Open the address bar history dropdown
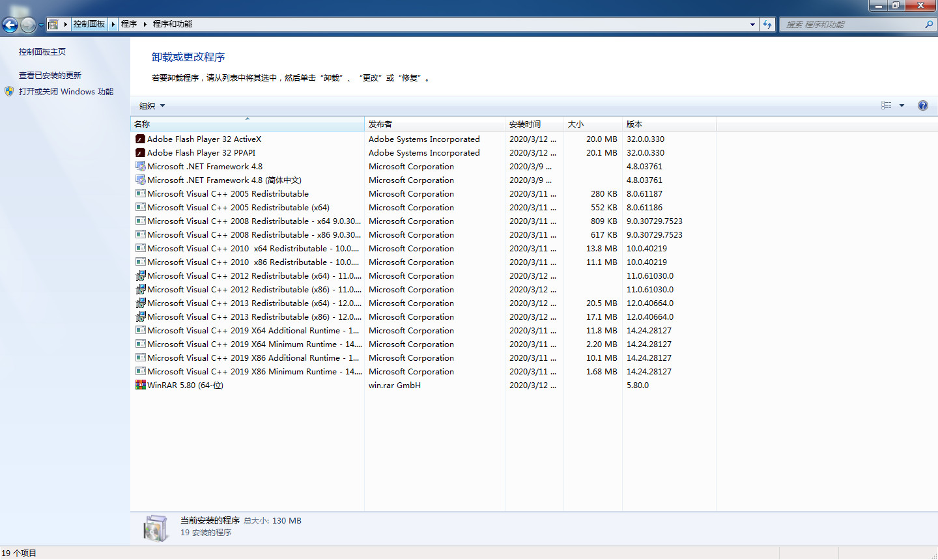This screenshot has height=560, width=938. [752, 24]
